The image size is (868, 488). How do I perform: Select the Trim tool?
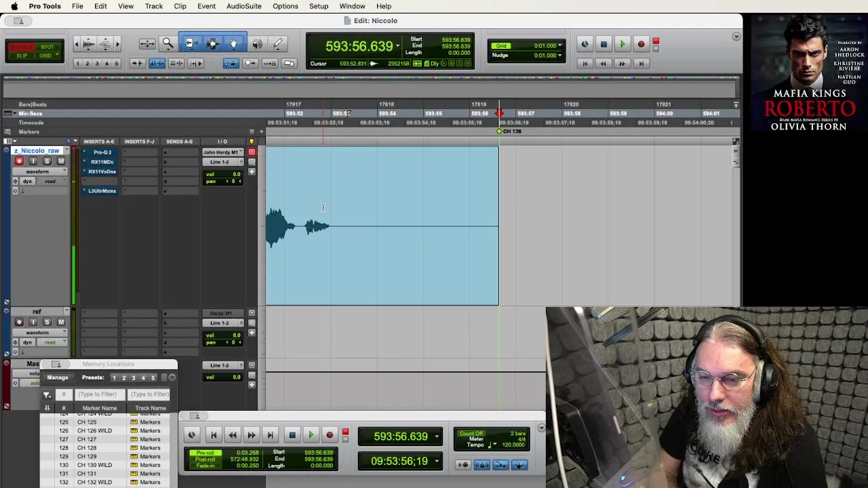tap(191, 44)
